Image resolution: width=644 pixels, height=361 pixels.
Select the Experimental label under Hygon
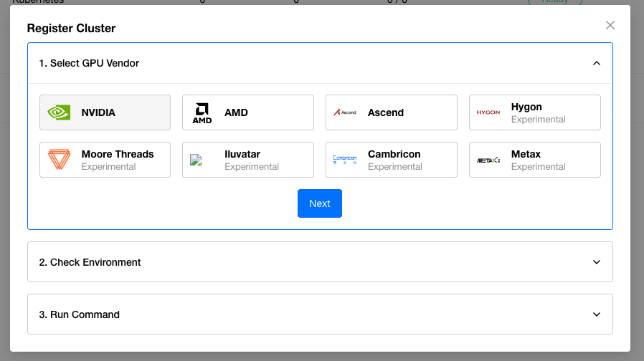point(538,120)
